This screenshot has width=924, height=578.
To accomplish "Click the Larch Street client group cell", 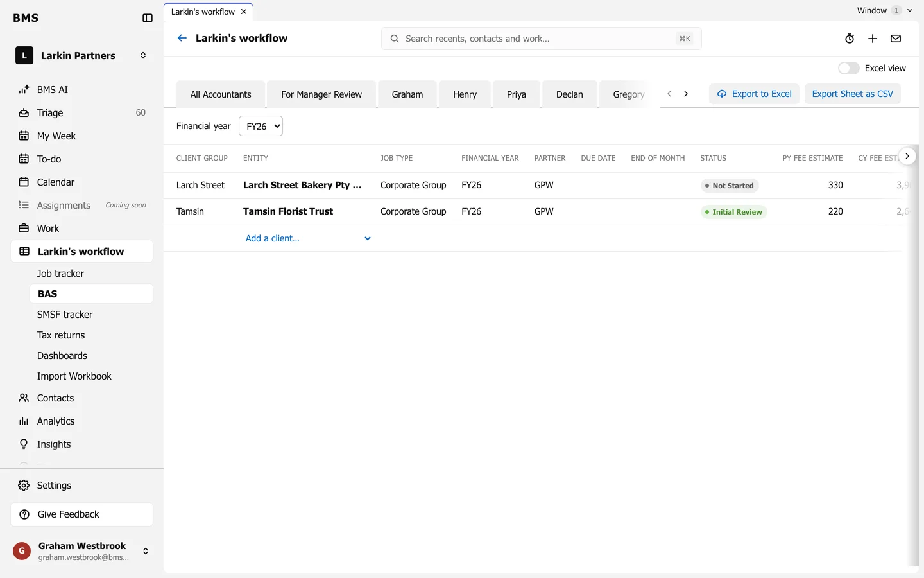I will click(x=200, y=185).
